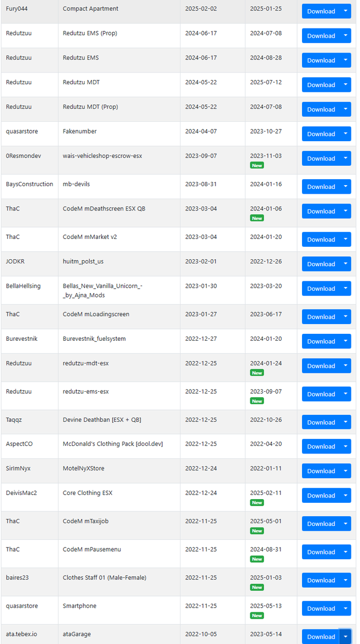The image size is (360, 644).
Task: Download Redutzu MDT (Prop)
Action: [321, 109]
